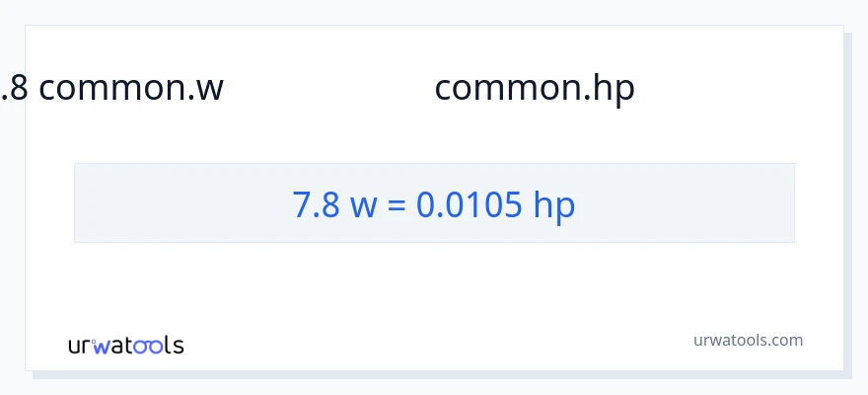Click the black 'ur' letters in the logo
This screenshot has height=395, width=868.
click(x=79, y=347)
